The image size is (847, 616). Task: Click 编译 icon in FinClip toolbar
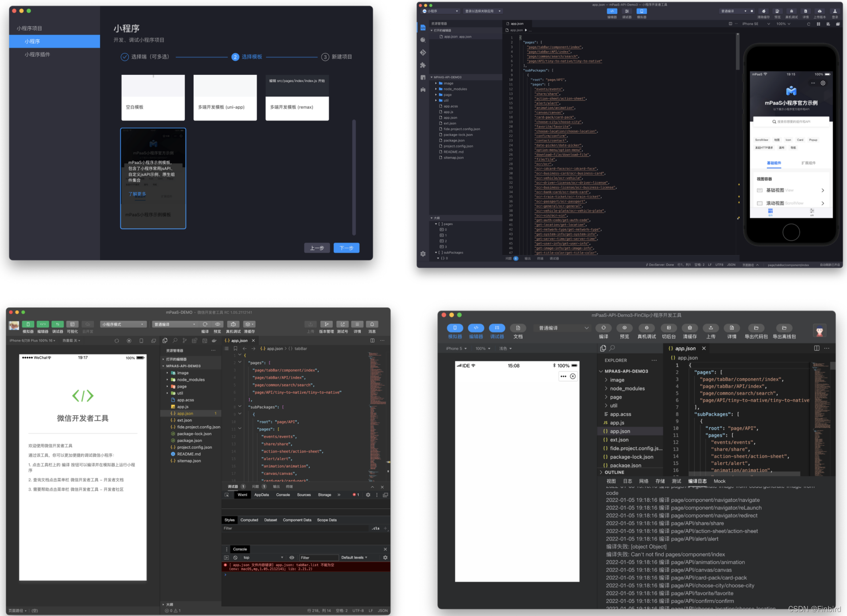tap(603, 328)
